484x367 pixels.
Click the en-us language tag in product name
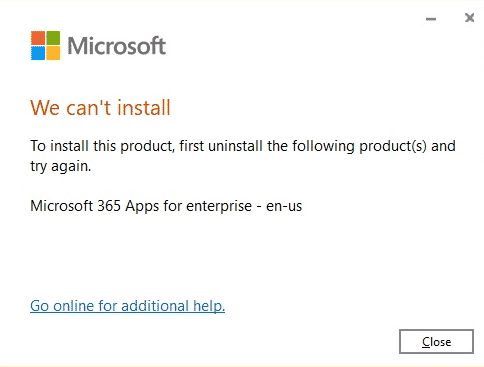point(284,206)
